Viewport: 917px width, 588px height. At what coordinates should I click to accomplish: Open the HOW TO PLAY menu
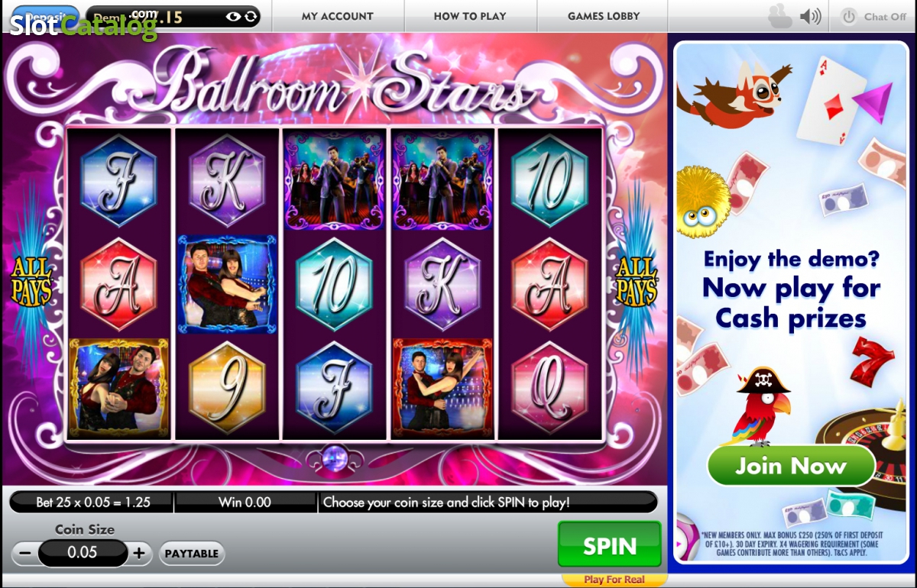(470, 16)
